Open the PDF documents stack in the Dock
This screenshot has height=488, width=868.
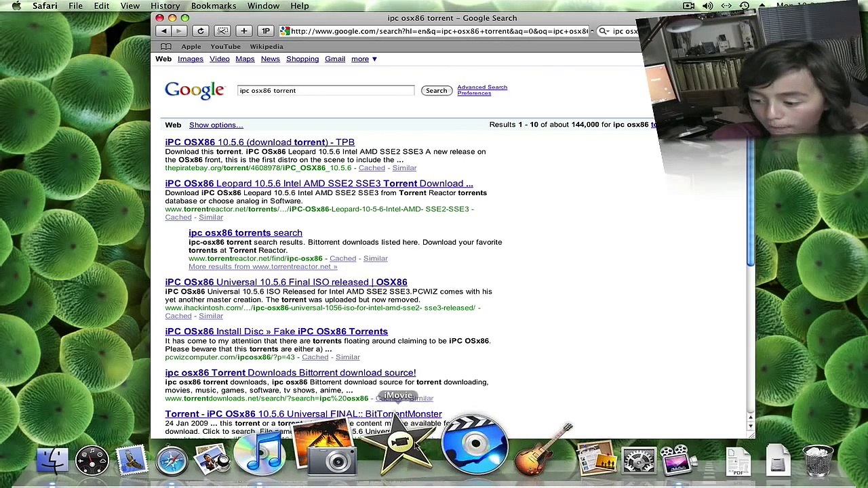pos(738,460)
